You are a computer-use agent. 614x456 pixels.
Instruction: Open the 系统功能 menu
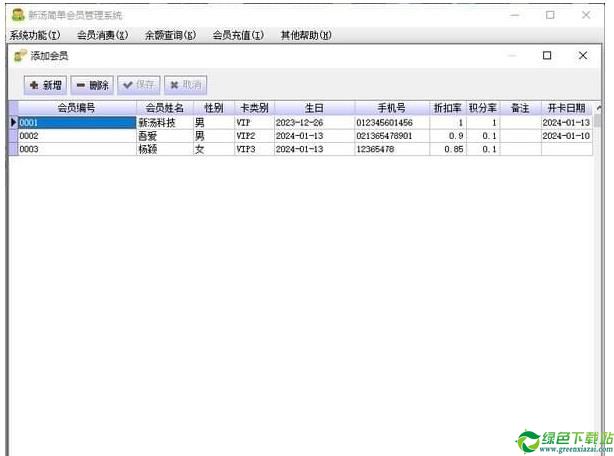34,36
